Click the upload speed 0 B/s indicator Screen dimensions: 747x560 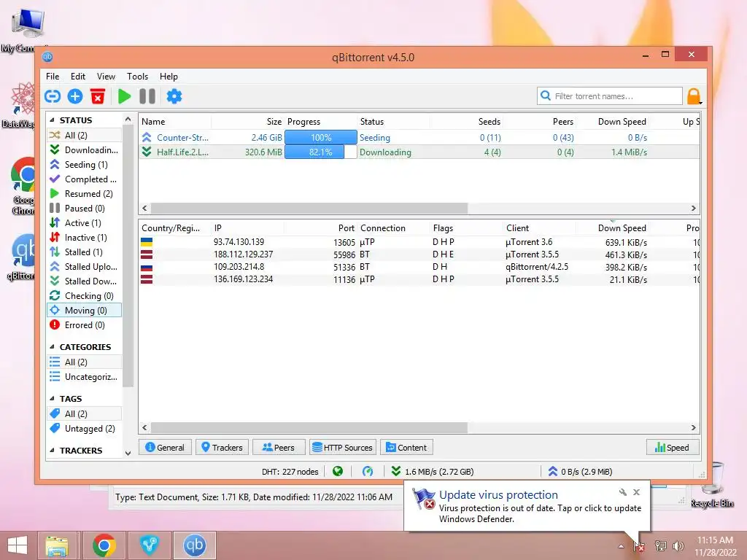click(x=580, y=472)
